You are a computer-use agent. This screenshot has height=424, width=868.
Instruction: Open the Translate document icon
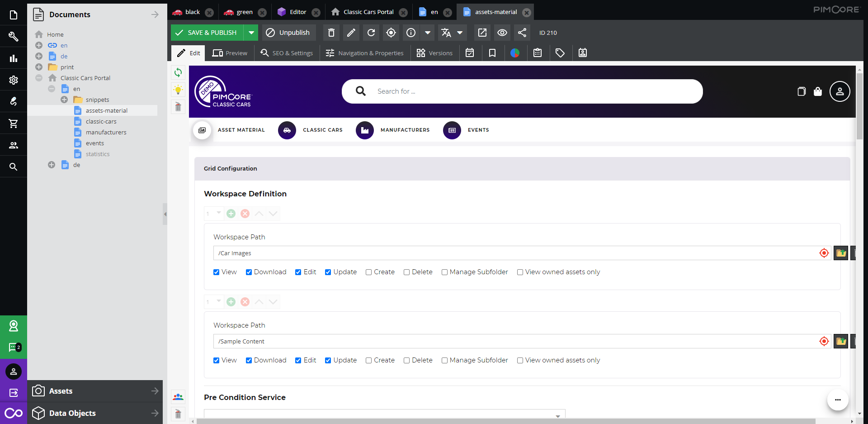[x=446, y=33]
